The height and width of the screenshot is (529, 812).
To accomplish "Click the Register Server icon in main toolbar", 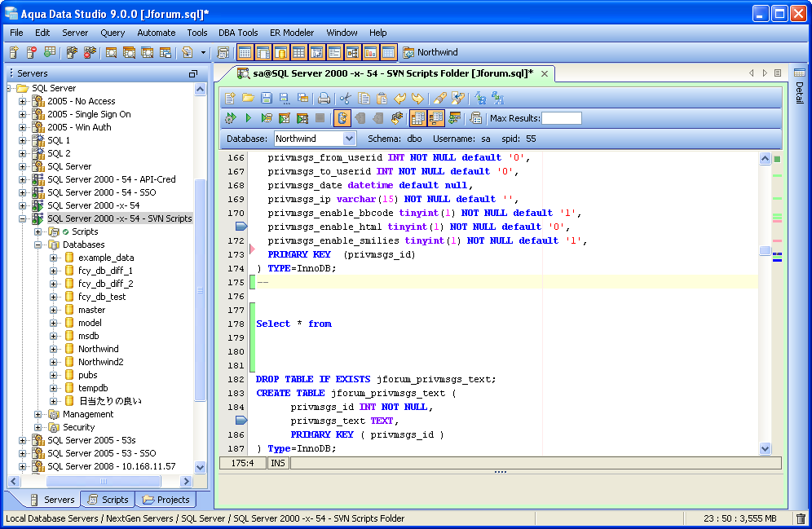I will [x=14, y=53].
